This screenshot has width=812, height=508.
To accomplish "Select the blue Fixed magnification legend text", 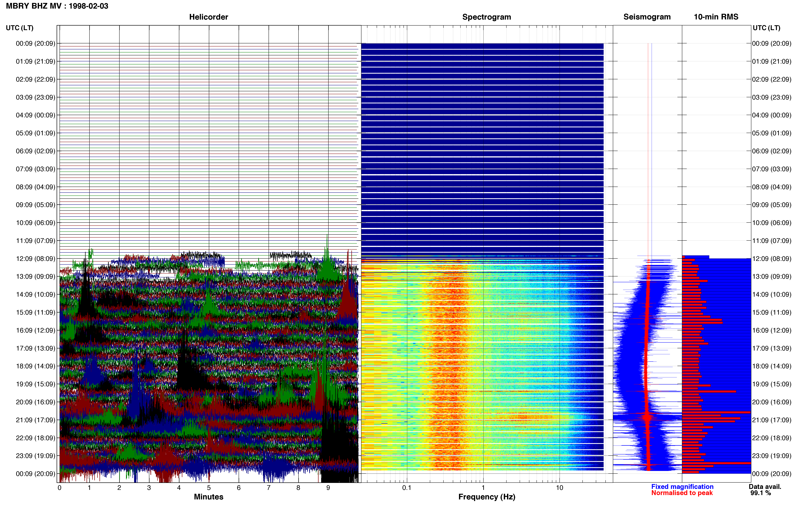I will pyautogui.click(x=682, y=486).
